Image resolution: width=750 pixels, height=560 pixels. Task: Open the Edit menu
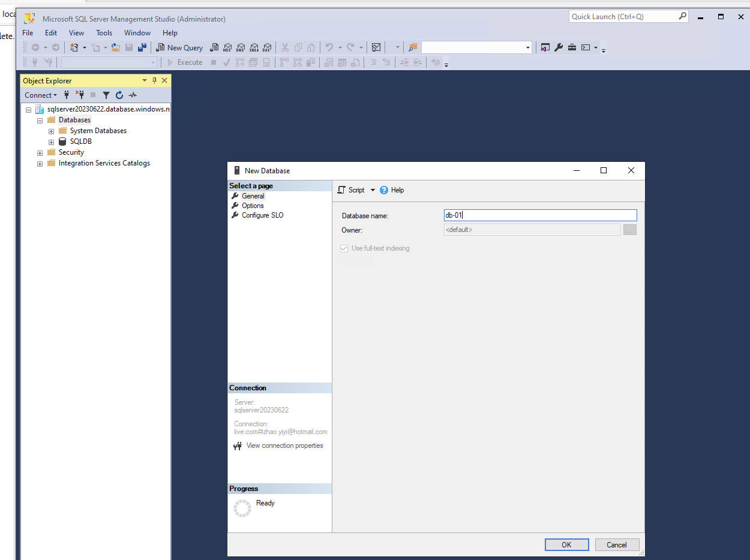click(x=51, y=33)
